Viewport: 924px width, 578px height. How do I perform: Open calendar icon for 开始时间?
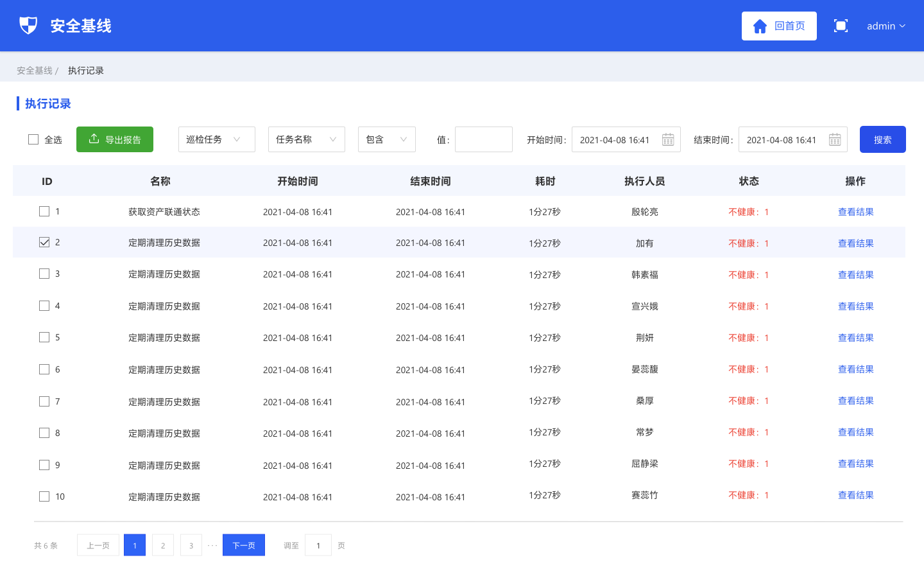pos(668,139)
